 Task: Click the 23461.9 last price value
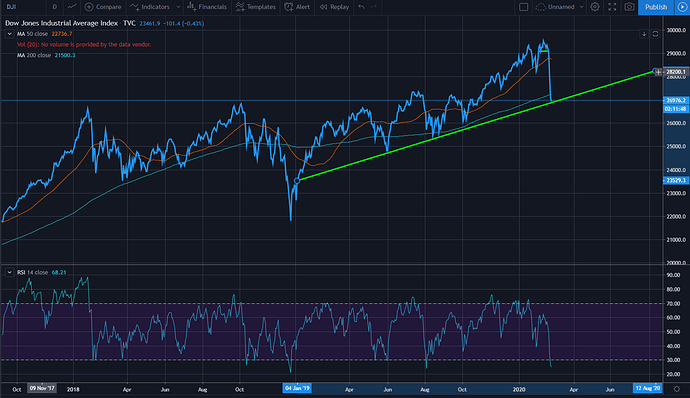(150, 23)
